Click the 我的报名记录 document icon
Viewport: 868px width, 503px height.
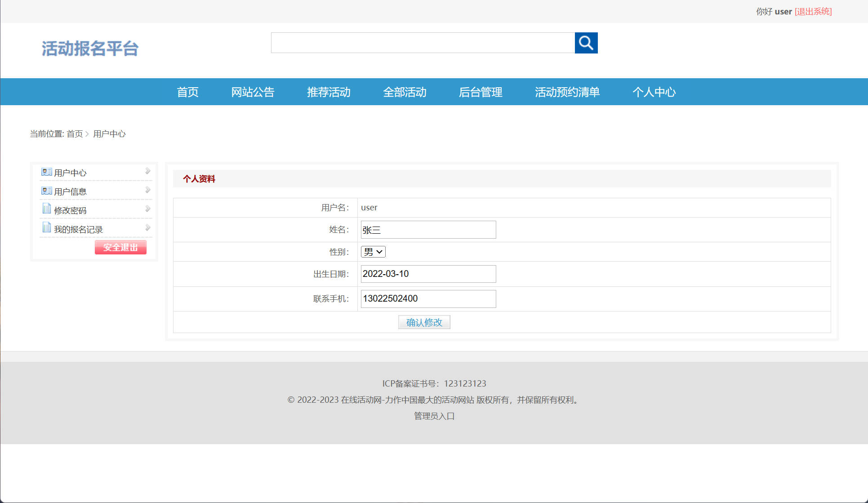pyautogui.click(x=46, y=227)
